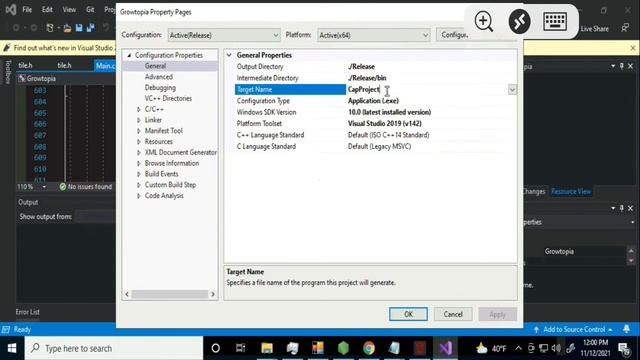Image resolution: width=640 pixels, height=360 pixels.
Task: Expand the Linker tree node
Action: (x=139, y=120)
